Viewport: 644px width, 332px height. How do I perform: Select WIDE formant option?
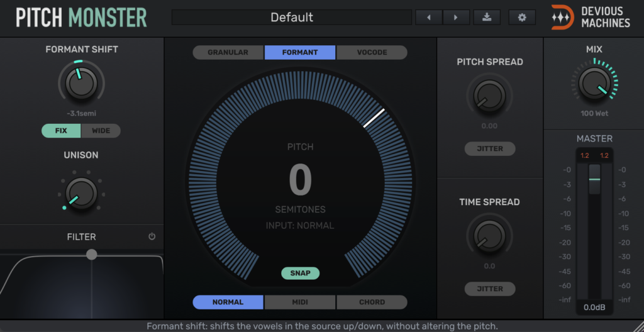point(101,131)
